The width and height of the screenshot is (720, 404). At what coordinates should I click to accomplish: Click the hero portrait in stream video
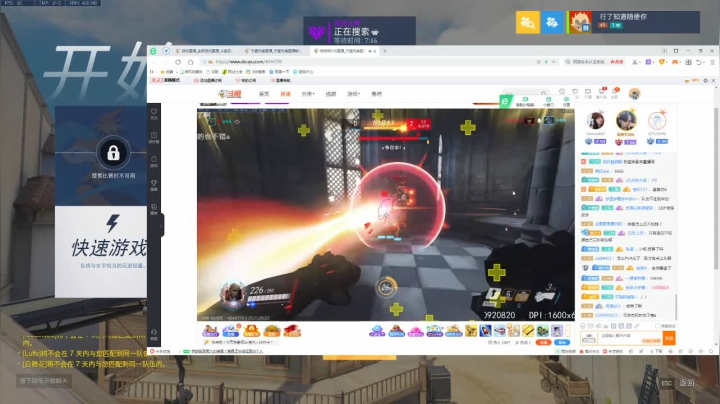233,294
